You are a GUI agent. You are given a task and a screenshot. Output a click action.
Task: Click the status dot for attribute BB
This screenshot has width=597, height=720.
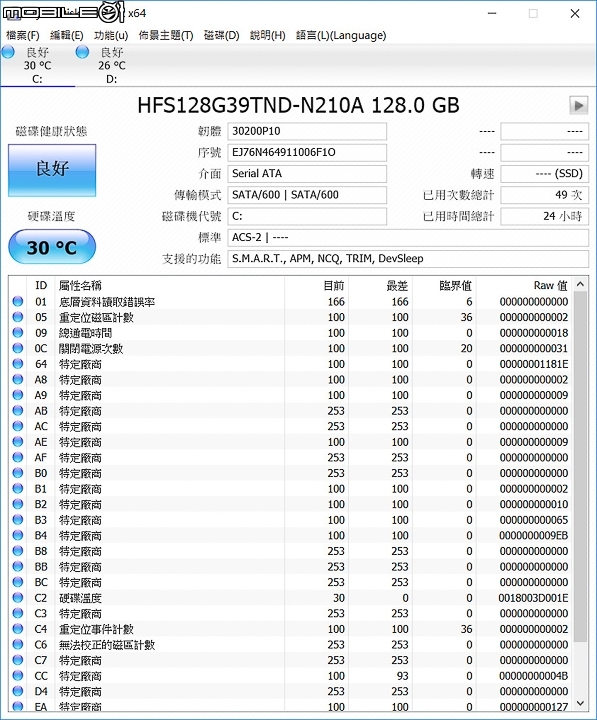pos(18,567)
